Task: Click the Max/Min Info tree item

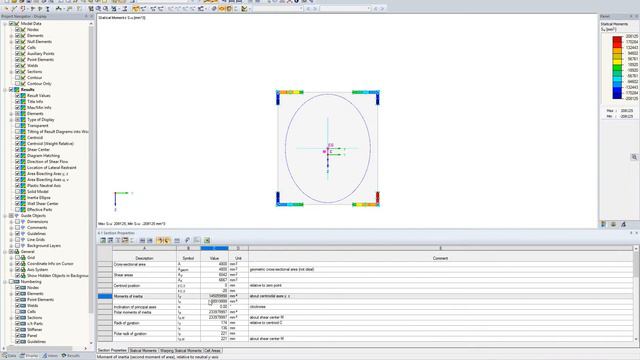Action: pos(39,108)
